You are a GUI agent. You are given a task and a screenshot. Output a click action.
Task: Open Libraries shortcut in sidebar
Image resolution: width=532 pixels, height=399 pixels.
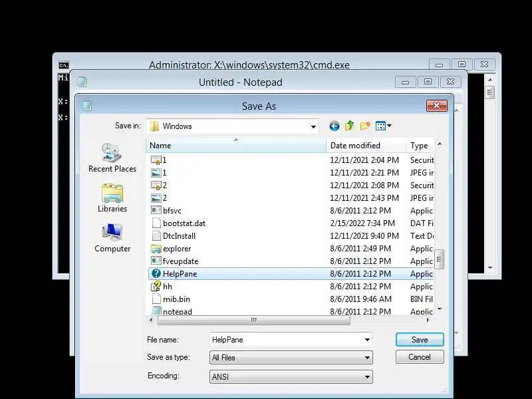tap(112, 198)
